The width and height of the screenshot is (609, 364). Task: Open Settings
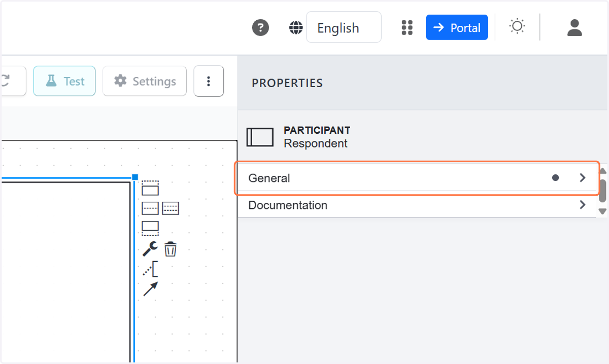point(145,81)
